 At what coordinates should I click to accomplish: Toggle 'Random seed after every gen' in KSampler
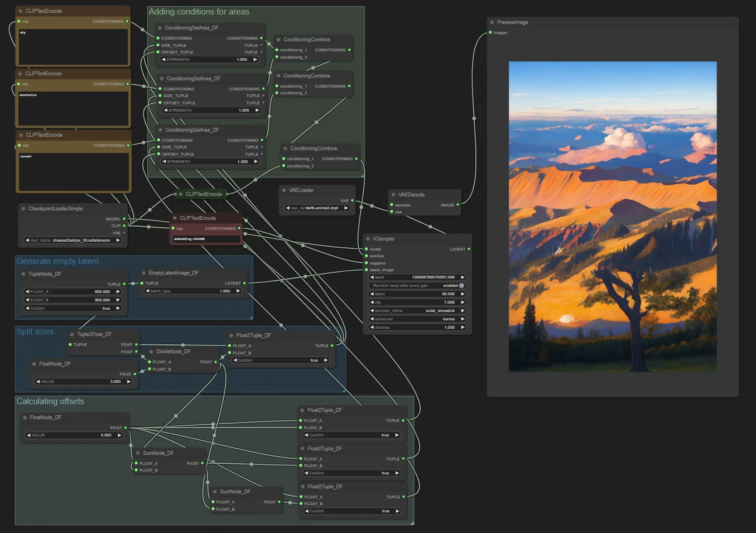[417, 286]
